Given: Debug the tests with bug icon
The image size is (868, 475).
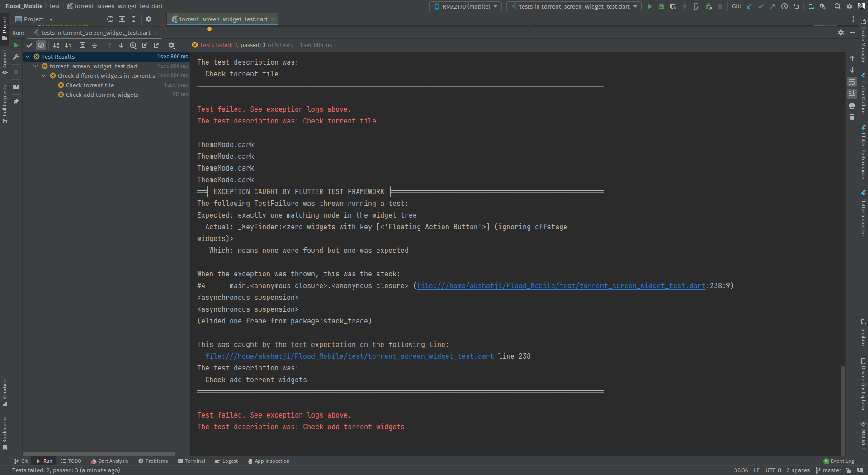Looking at the screenshot, I should pyautogui.click(x=661, y=6).
